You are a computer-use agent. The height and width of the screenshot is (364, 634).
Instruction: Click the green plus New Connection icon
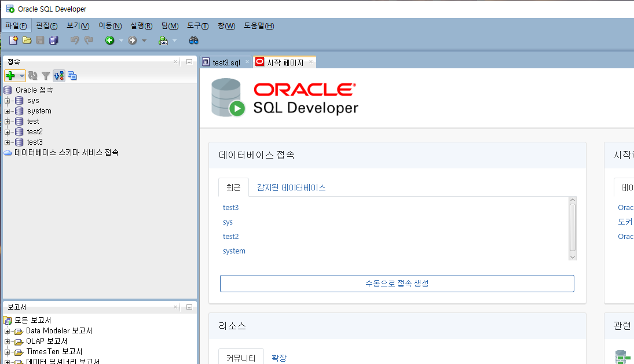(10, 76)
